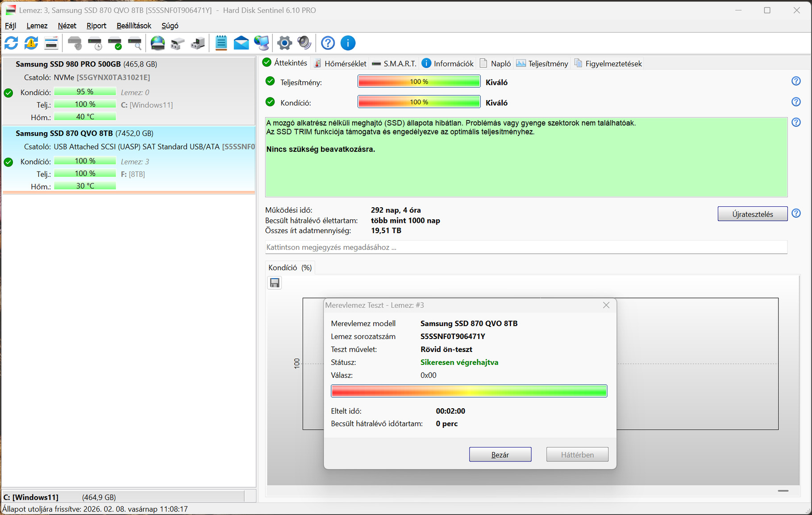812x515 pixels.
Task: Click the serial number S5SSNF0T906471Y in dialog
Action: point(453,336)
